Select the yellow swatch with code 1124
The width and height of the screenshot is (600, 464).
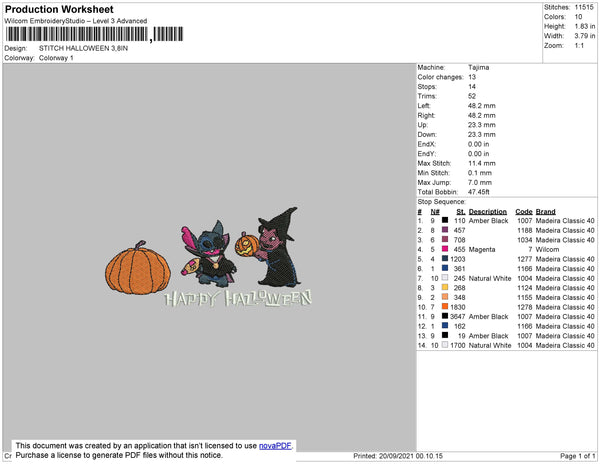(445, 287)
